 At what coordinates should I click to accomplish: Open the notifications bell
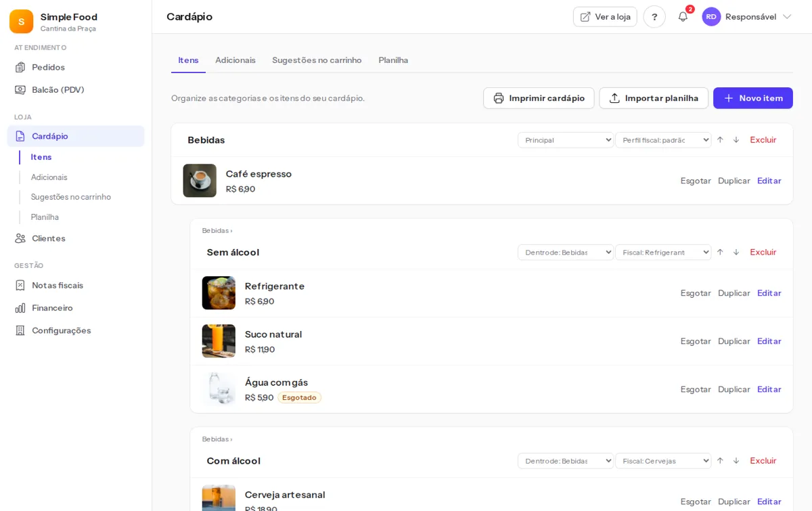point(683,17)
